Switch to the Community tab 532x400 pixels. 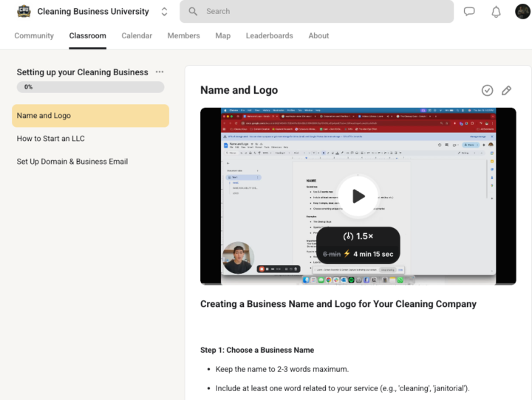34,35
